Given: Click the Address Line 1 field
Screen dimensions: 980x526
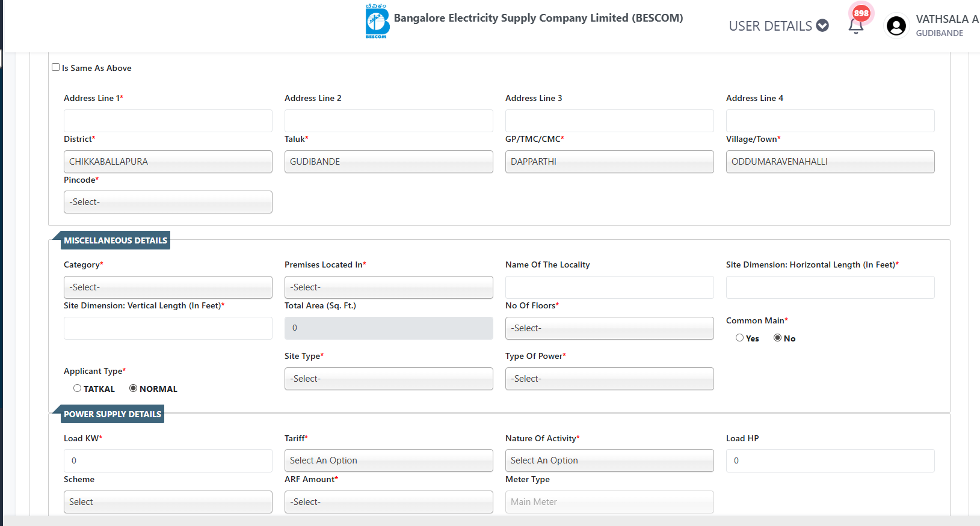Looking at the screenshot, I should [x=168, y=121].
